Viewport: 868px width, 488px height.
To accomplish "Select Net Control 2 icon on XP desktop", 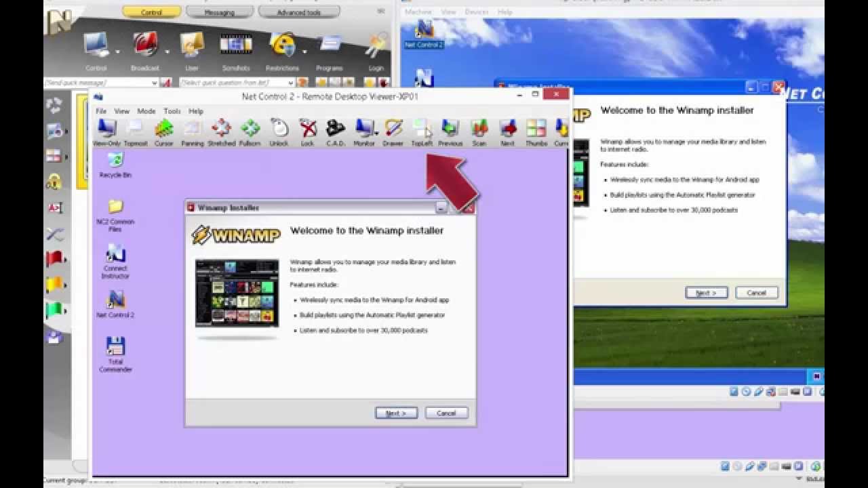I will [x=424, y=34].
